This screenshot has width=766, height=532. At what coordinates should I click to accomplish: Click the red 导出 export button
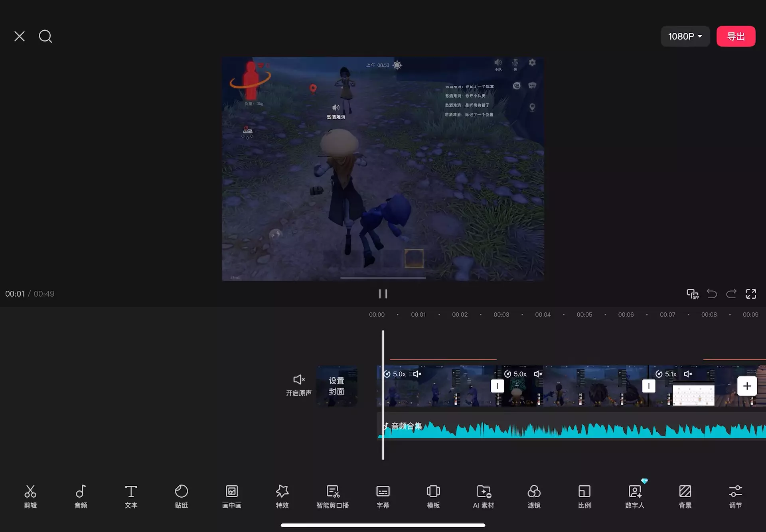(736, 36)
